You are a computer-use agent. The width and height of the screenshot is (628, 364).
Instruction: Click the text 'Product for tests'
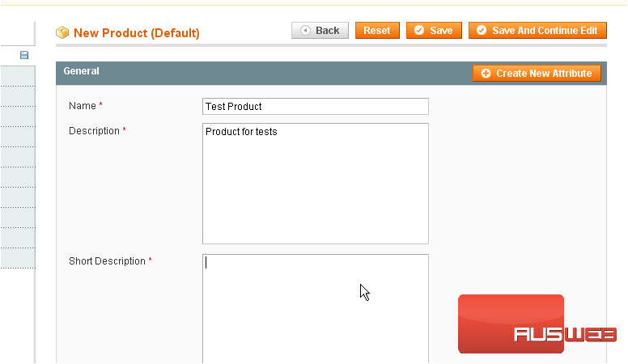241,131
